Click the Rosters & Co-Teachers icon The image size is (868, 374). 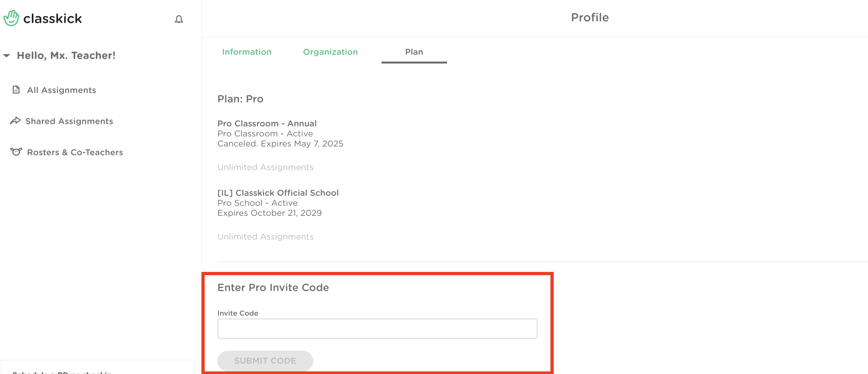[x=16, y=152]
